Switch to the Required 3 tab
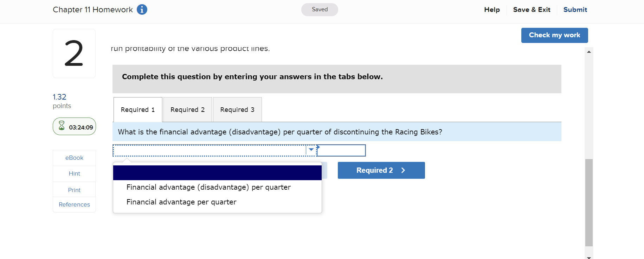This screenshot has width=644, height=259. [x=237, y=109]
